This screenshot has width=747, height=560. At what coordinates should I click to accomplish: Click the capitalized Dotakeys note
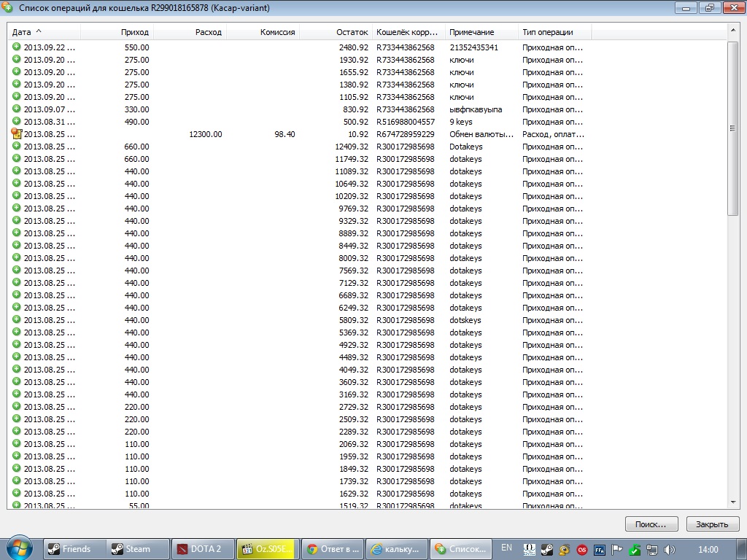466,146
